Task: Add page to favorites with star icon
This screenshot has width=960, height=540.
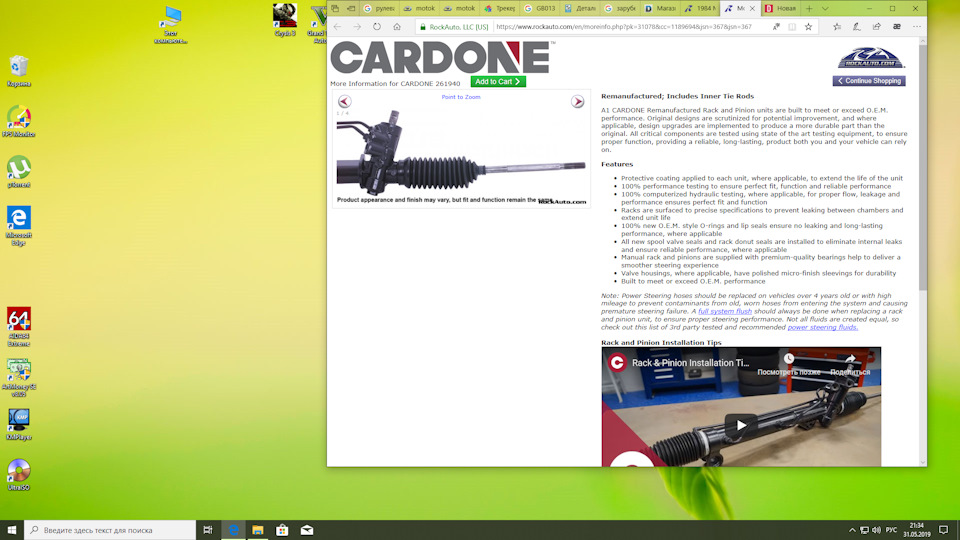Action: point(808,27)
